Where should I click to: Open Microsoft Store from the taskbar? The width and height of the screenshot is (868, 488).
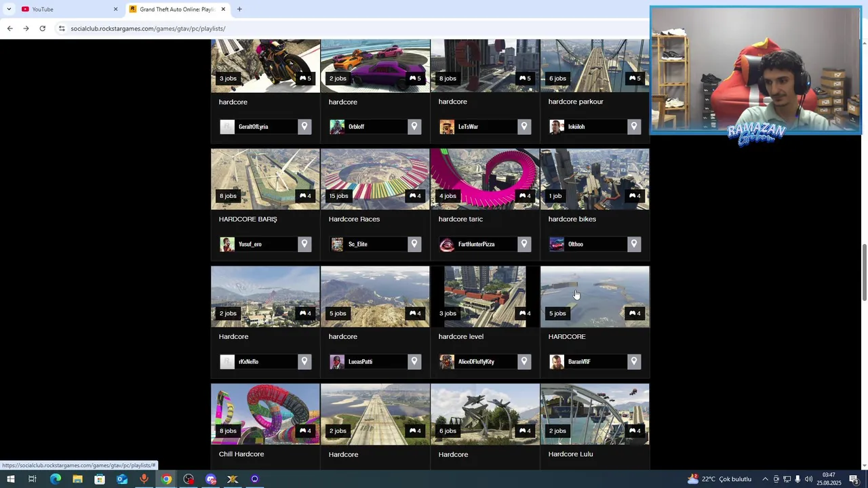[100, 479]
